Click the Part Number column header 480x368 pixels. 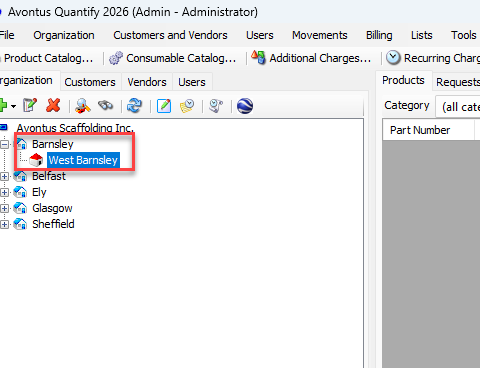428,130
